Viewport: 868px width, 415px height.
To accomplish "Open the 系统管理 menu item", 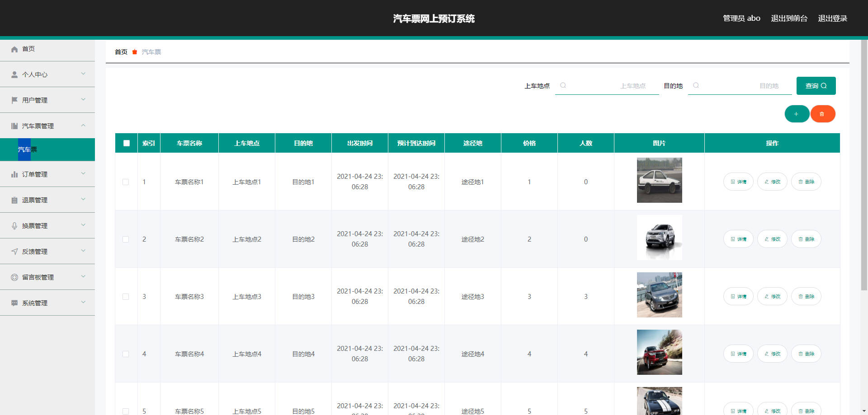I will click(47, 303).
